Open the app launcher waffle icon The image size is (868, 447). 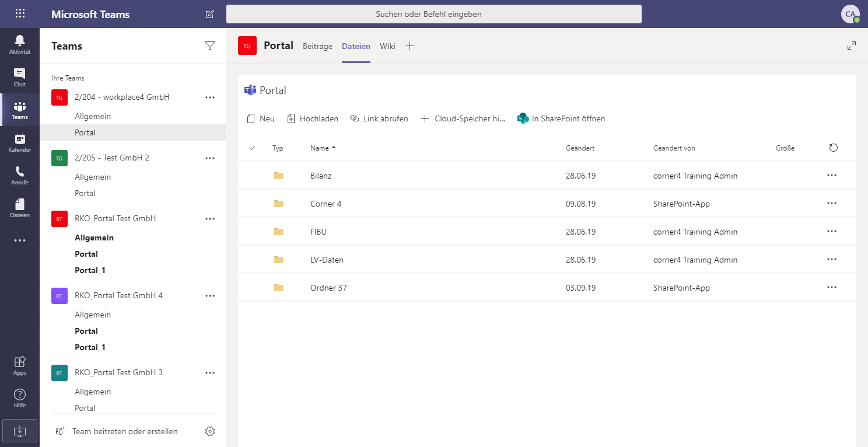[20, 14]
